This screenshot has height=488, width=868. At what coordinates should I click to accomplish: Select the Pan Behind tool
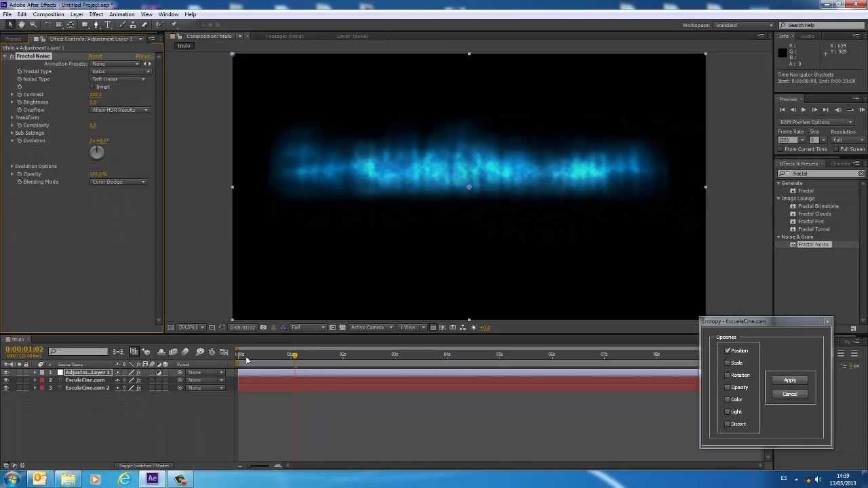[x=71, y=25]
